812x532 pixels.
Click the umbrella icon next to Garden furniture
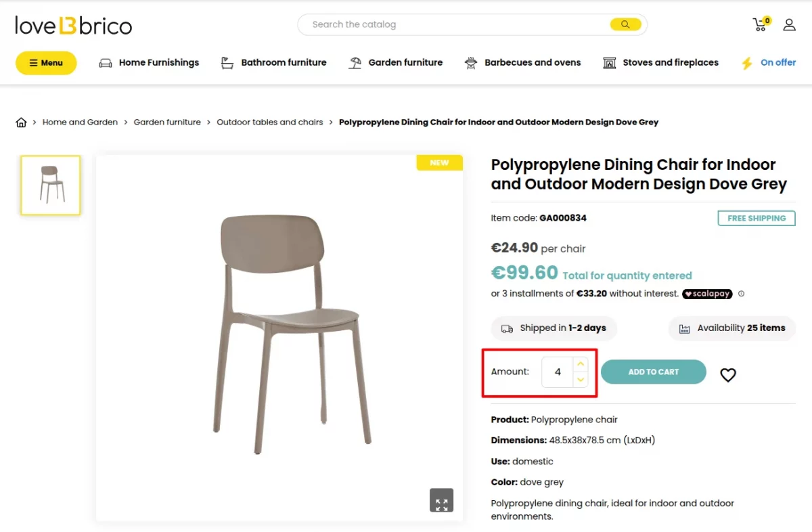coord(353,62)
